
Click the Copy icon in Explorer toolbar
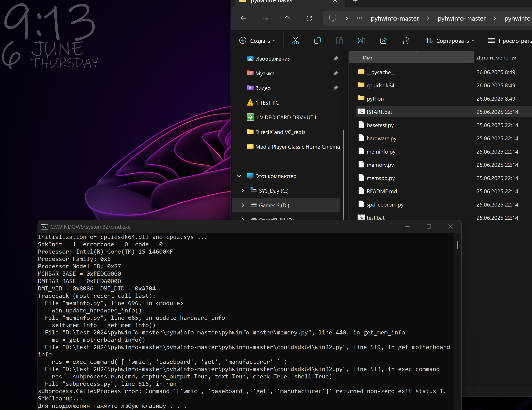tap(317, 41)
